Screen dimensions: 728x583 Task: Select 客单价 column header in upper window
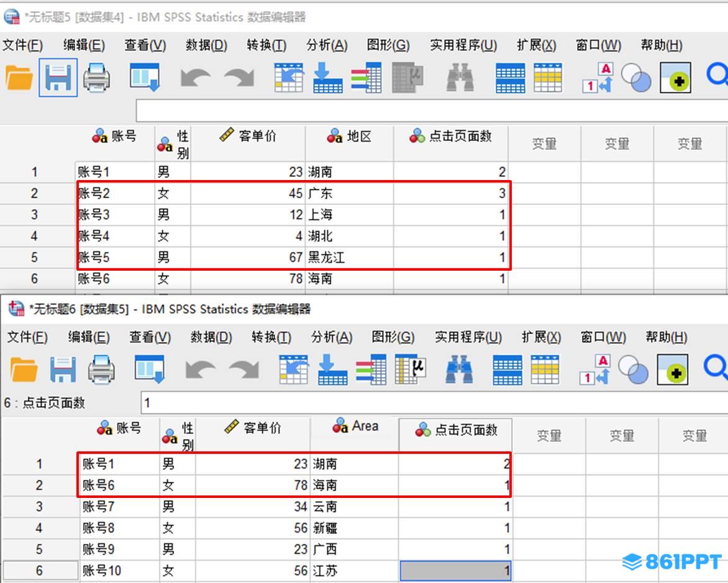(248, 143)
